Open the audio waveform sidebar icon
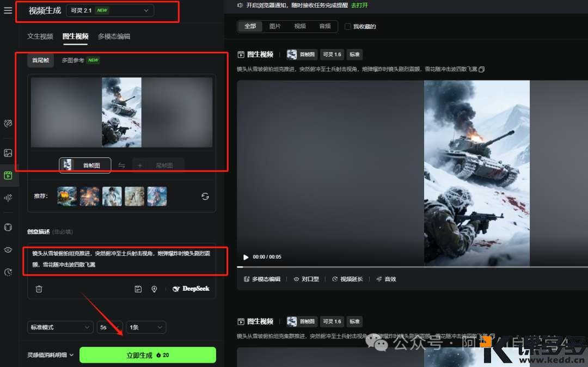 (x=8, y=198)
